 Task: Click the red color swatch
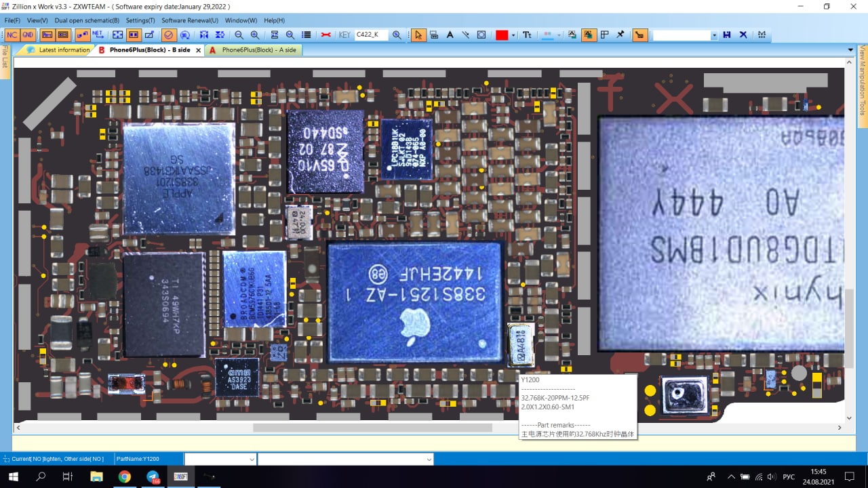click(502, 35)
